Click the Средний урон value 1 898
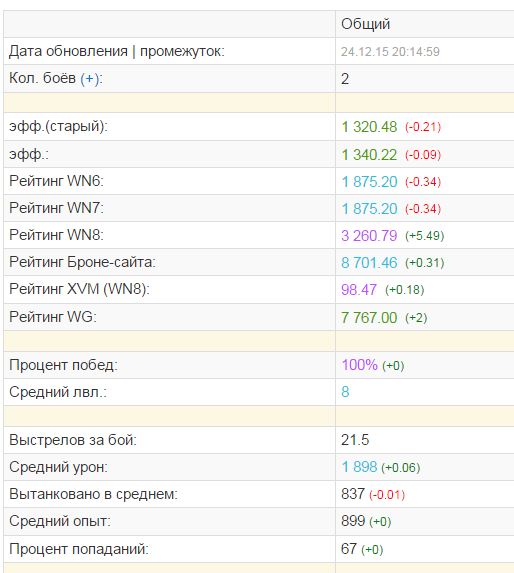Screen dimensions: 514x573 [359, 467]
